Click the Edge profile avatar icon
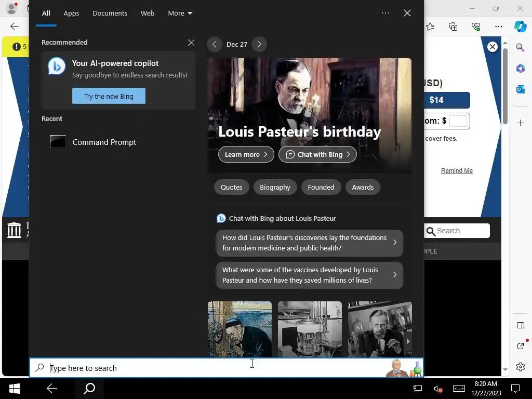This screenshot has width=532, height=399. coord(12,8)
